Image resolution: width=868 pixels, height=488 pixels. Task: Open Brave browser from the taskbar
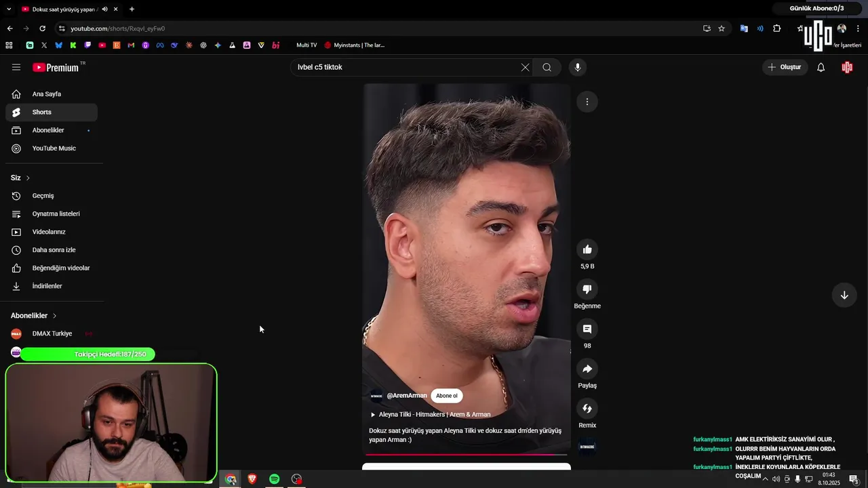click(252, 479)
